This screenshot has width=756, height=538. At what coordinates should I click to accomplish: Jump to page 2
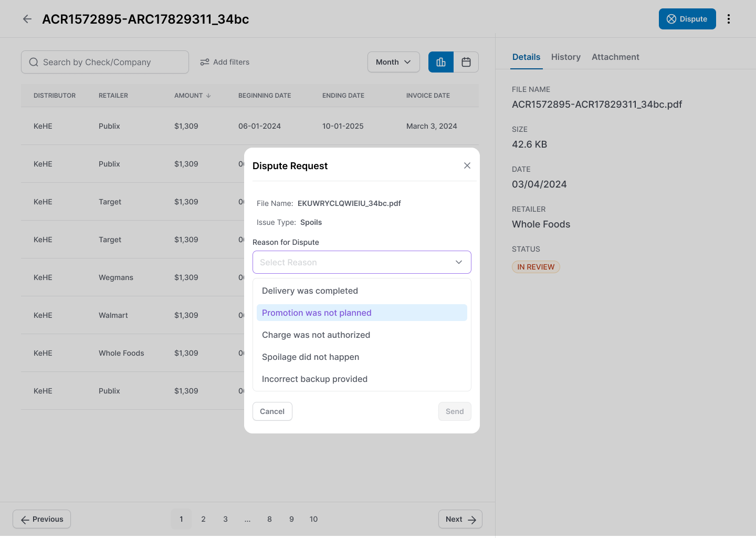203,519
